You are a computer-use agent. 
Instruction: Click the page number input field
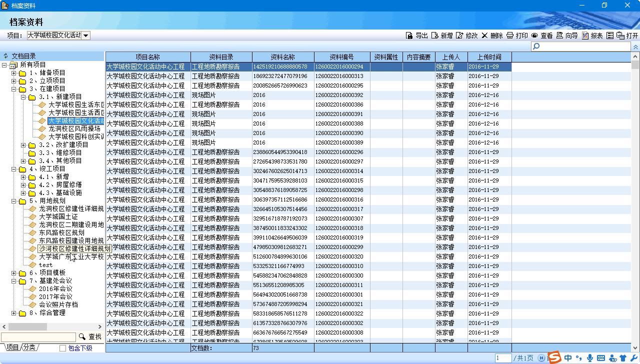(x=502, y=358)
